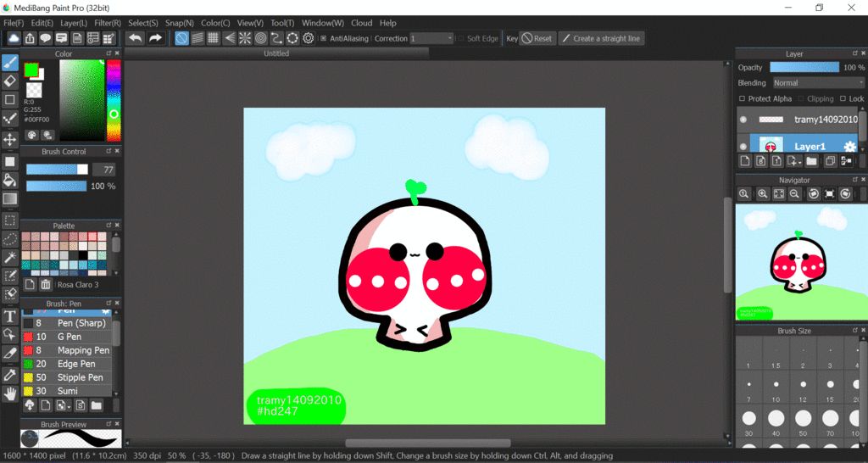Click Create a straight line button
The image size is (868, 463).
(x=601, y=38)
